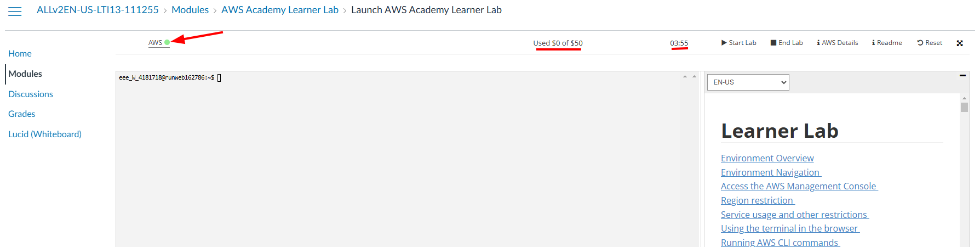Open the AWS Details info panel
980x247 pixels.
click(x=837, y=43)
